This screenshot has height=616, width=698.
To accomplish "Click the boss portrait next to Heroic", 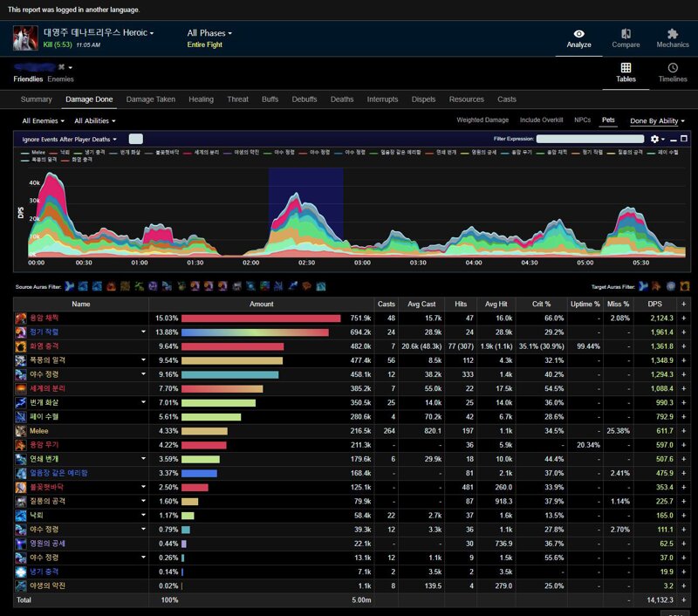I will 25,38.
